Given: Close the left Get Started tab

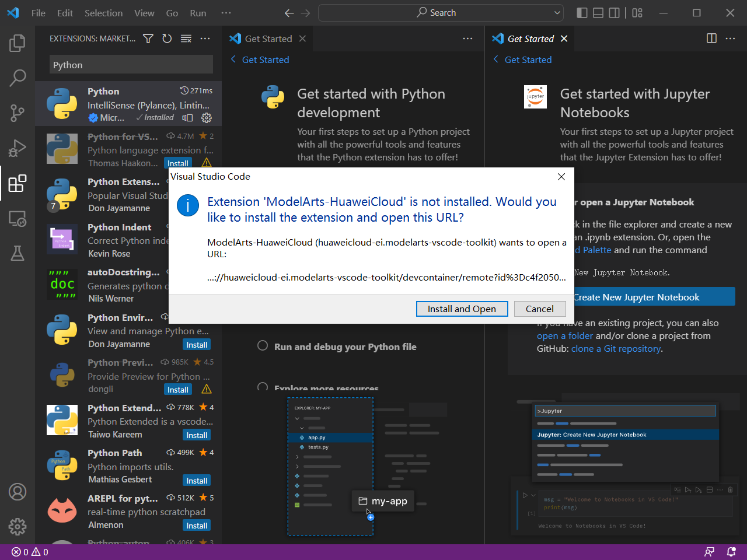Looking at the screenshot, I should pyautogui.click(x=302, y=38).
